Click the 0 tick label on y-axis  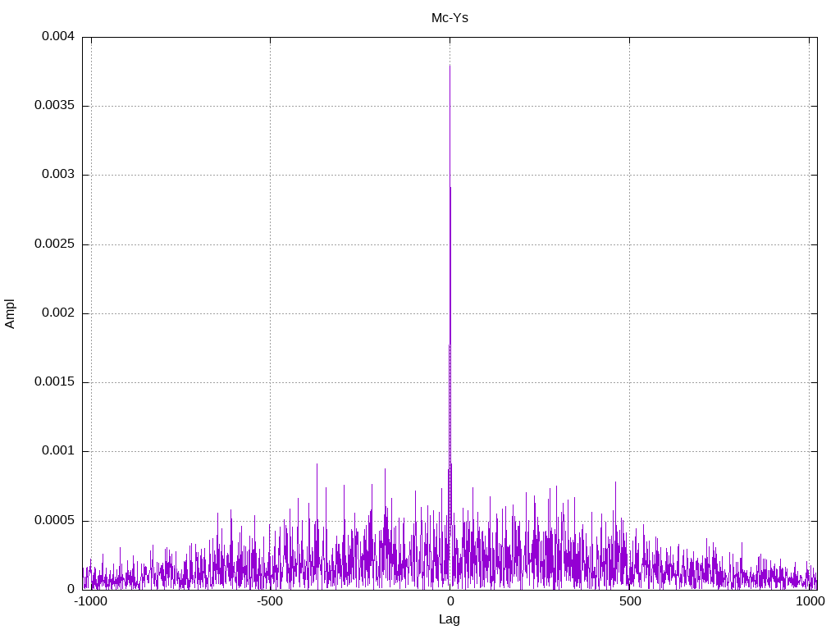pos(71,589)
